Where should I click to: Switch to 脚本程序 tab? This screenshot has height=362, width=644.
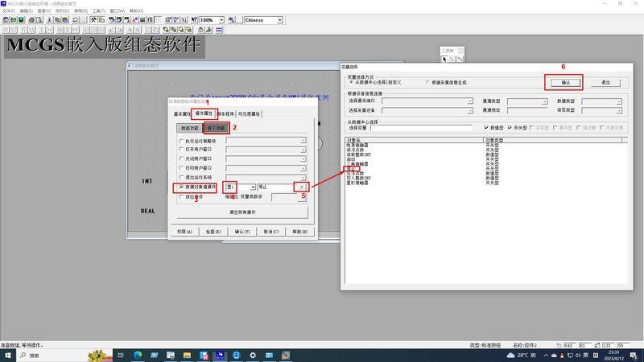coord(225,114)
